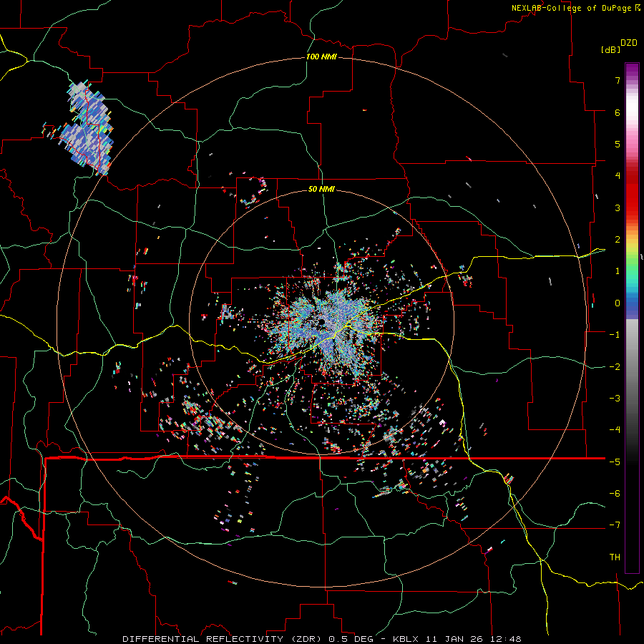This screenshot has width=644, height=644.
Task: Click the DIFFERENTIAL REFLECTIVITY (ZDR) caption text
Action: [223, 639]
